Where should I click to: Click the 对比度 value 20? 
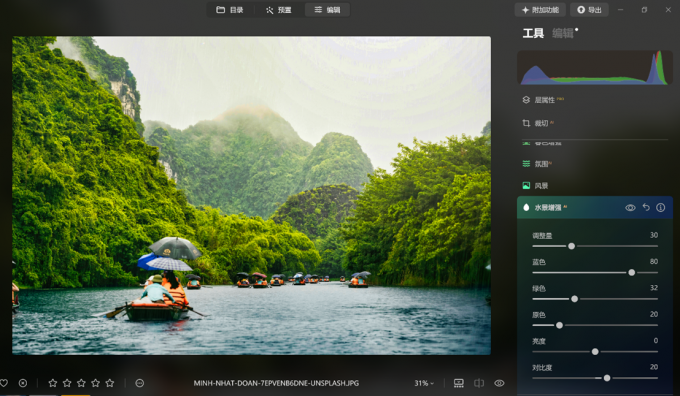654,367
